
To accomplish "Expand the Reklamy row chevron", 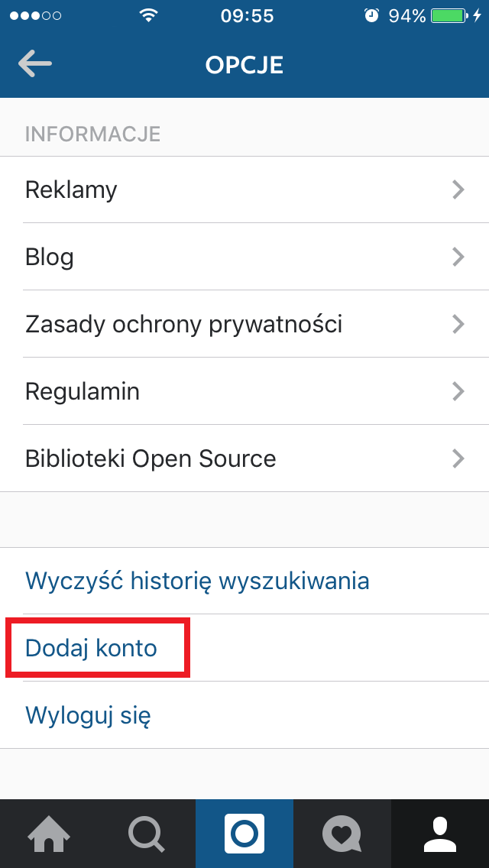I will 458,189.
